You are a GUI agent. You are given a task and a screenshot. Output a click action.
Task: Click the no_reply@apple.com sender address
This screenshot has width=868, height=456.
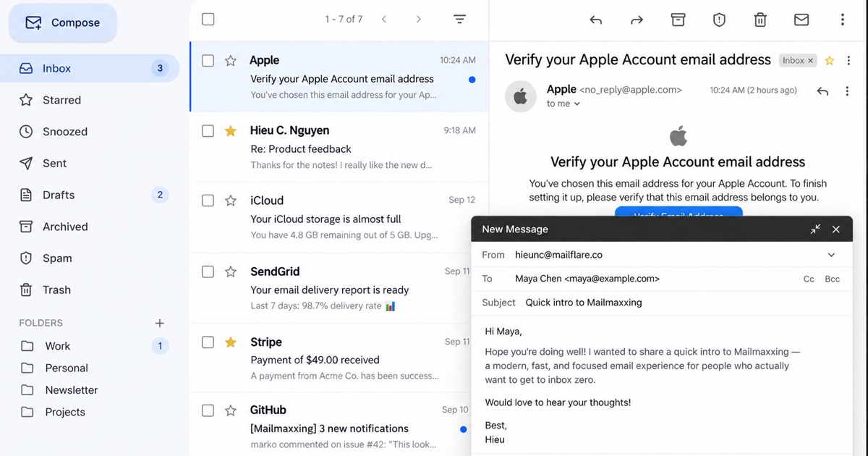tap(631, 90)
